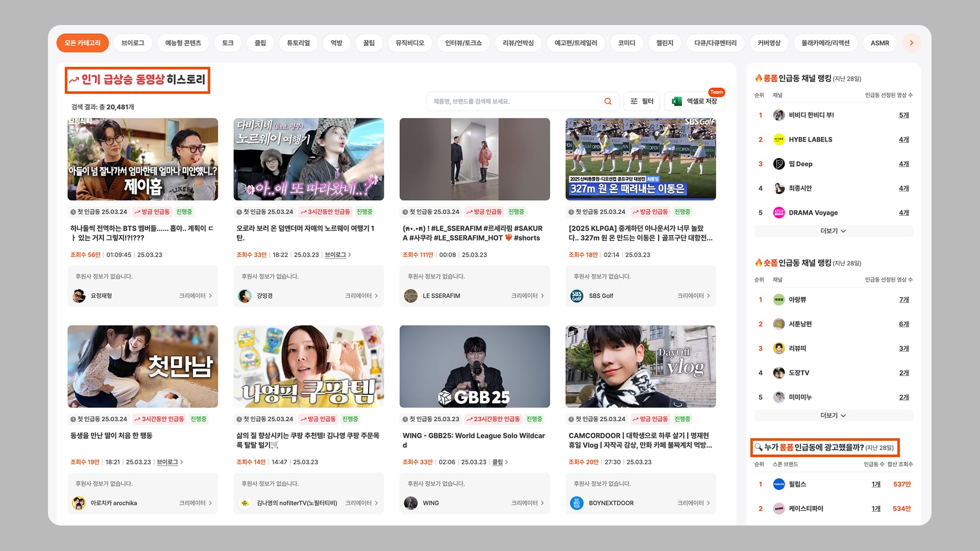The height and width of the screenshot is (551, 980).
Task: Select the ASMR category tab
Action: click(879, 43)
